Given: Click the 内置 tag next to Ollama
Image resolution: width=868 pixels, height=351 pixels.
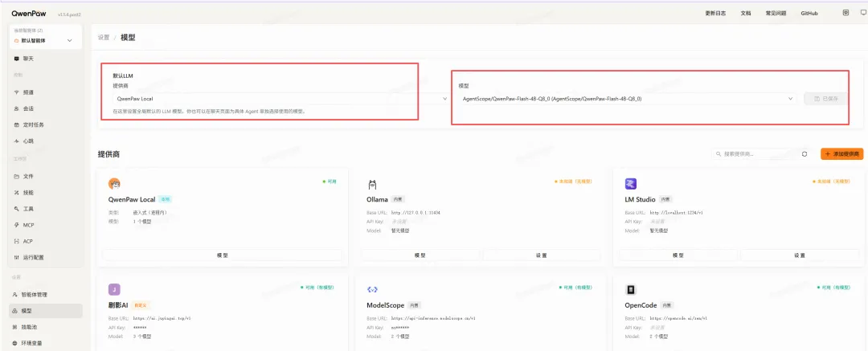Looking at the screenshot, I should pyautogui.click(x=399, y=199).
